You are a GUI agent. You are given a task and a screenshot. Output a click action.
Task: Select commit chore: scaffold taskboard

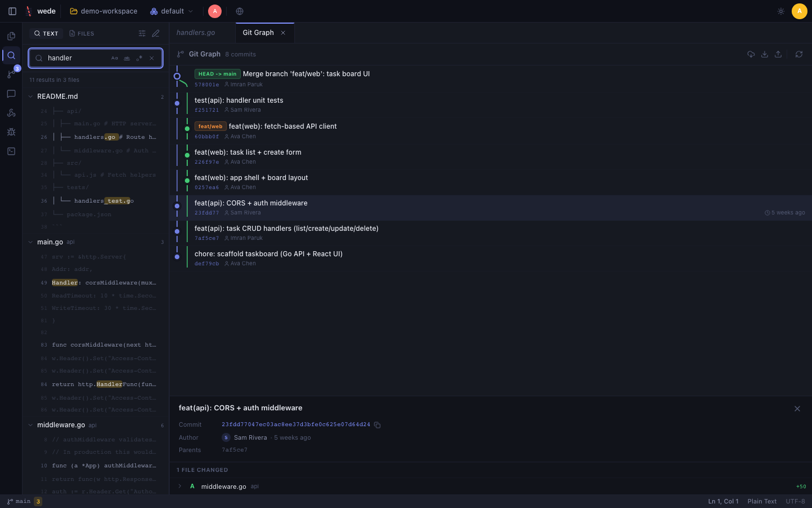[491, 258]
